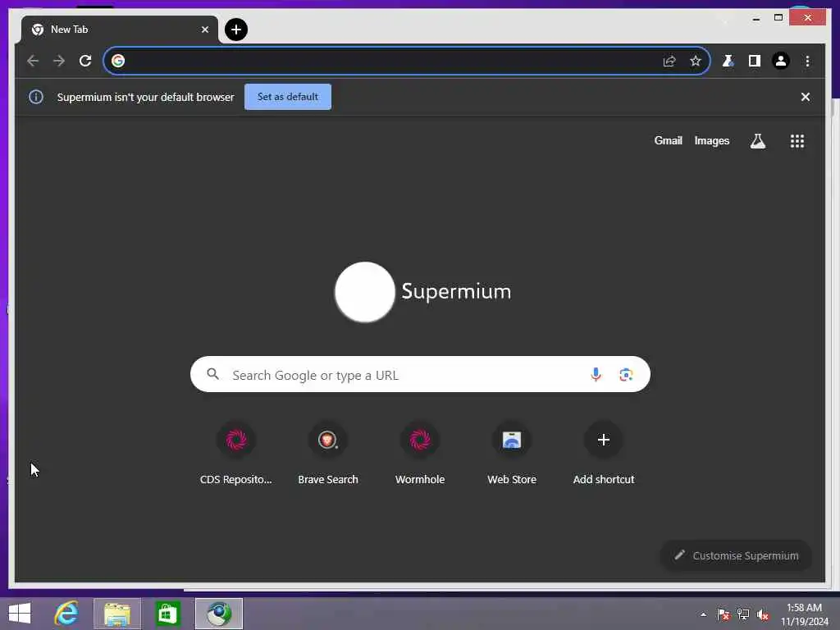
Task: Go back to previous page
Action: pos(33,61)
